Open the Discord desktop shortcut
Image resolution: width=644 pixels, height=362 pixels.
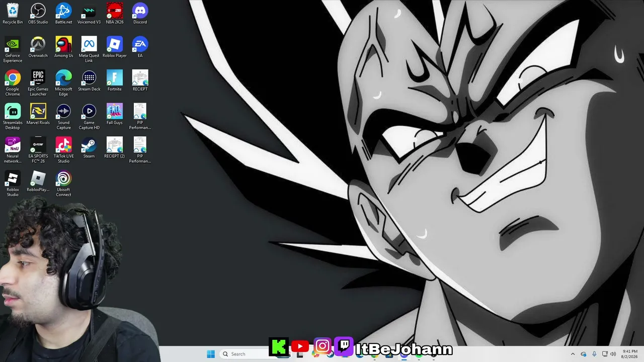click(140, 14)
